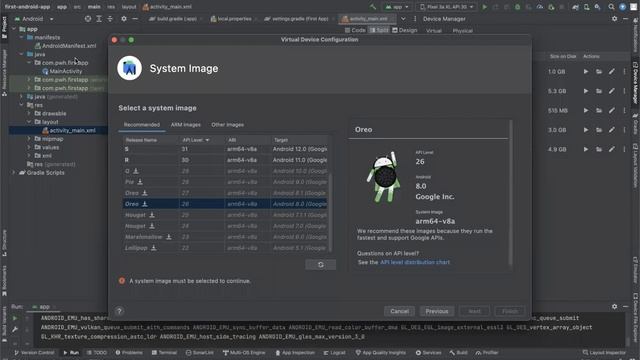Click the debug bug icon in toolbar
The image size is (640, 360).
pos(518,7)
